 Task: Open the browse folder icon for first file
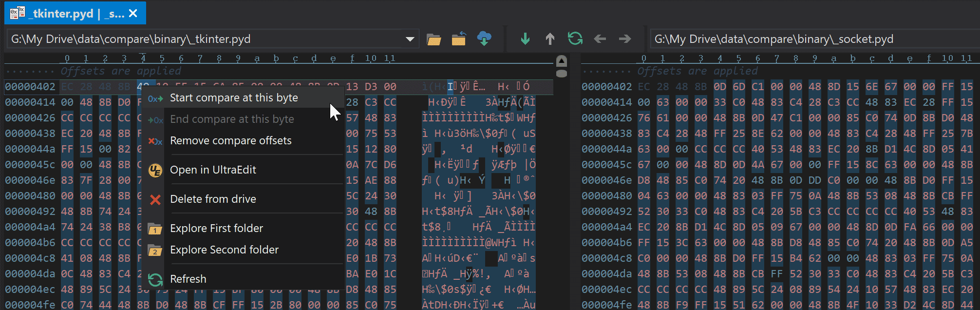[433, 39]
